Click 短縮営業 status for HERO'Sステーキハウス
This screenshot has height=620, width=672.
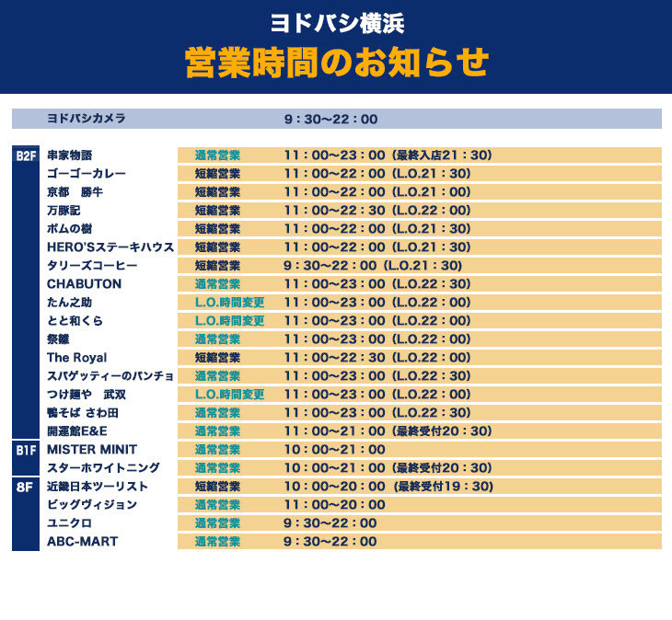click(217, 247)
